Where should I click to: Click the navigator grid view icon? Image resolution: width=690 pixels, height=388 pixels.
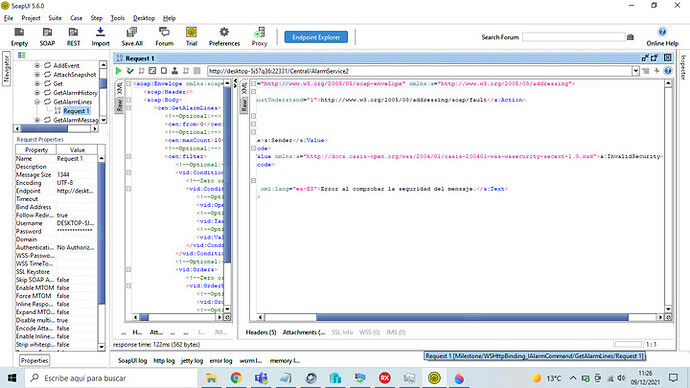coord(22,55)
